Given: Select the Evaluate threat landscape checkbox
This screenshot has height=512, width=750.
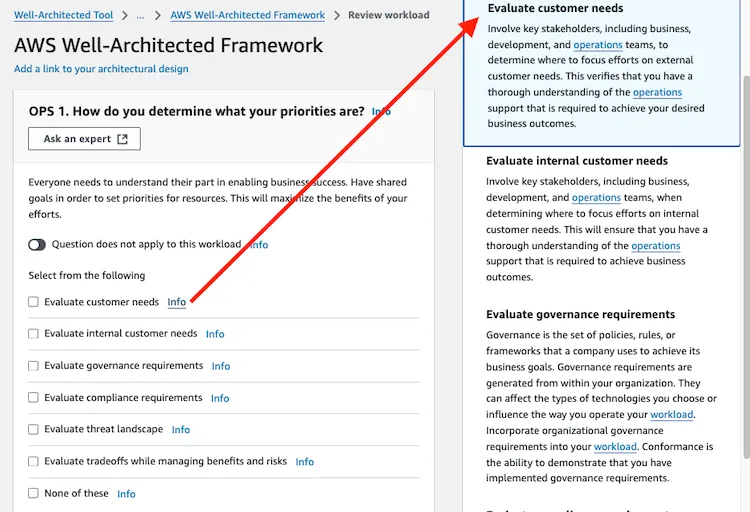Looking at the screenshot, I should 33,430.
